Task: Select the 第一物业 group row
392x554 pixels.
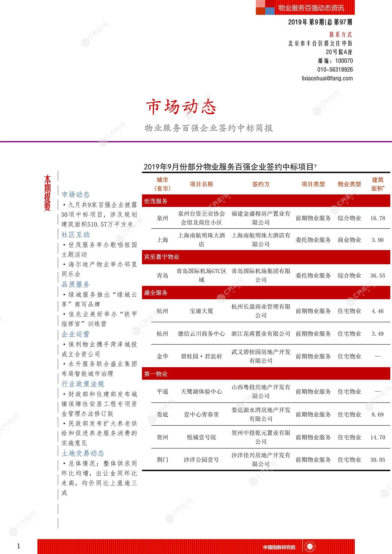Action: (266, 374)
